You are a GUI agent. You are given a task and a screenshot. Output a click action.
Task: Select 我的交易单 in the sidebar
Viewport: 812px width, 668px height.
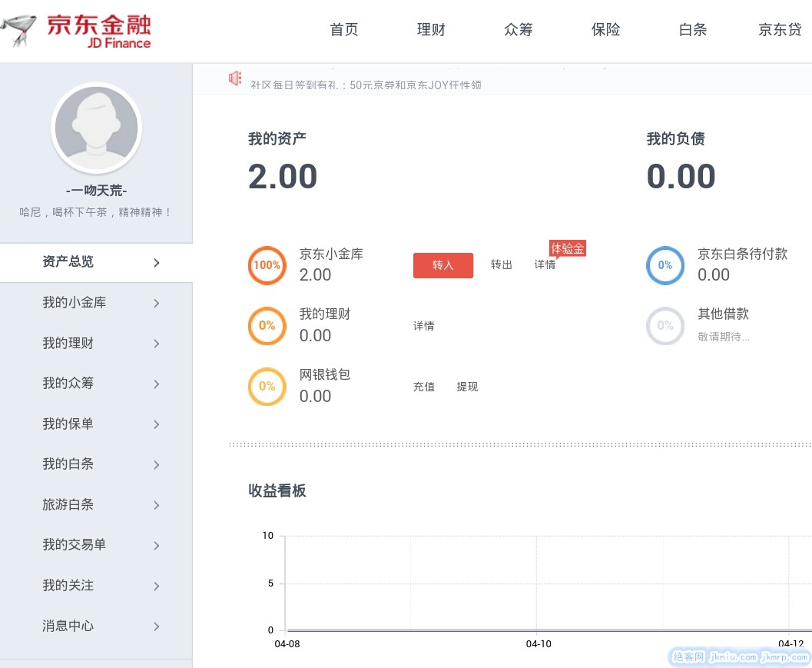74,545
